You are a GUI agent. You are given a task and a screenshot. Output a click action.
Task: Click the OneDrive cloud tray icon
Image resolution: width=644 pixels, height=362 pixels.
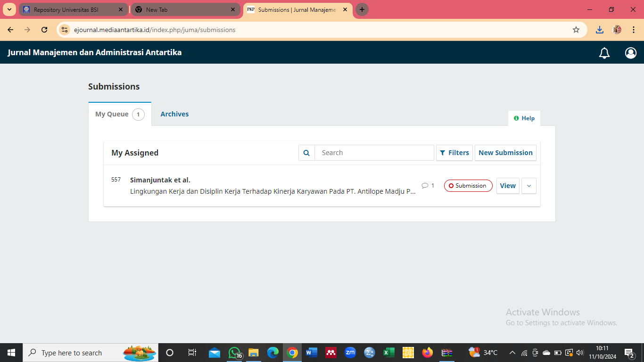(x=546, y=353)
